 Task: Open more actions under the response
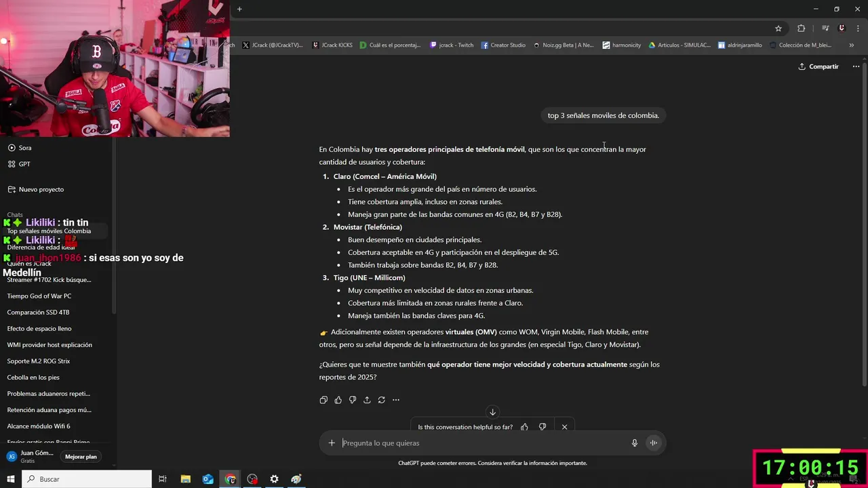tap(396, 400)
